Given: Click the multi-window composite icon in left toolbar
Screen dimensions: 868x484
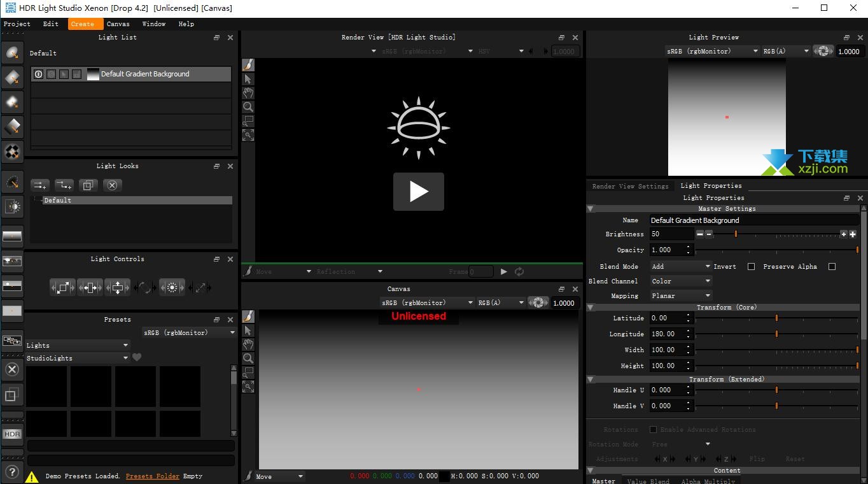Looking at the screenshot, I should (x=12, y=341).
